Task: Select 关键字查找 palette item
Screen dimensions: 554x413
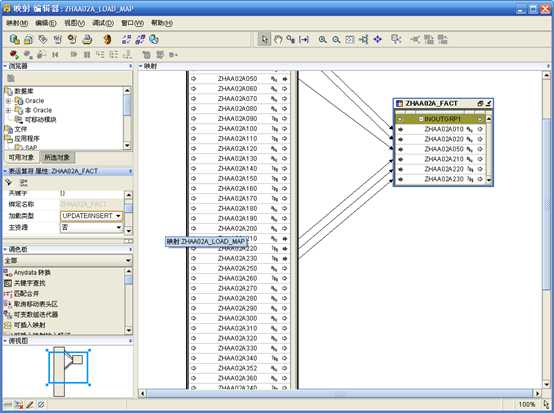Action: click(30, 283)
